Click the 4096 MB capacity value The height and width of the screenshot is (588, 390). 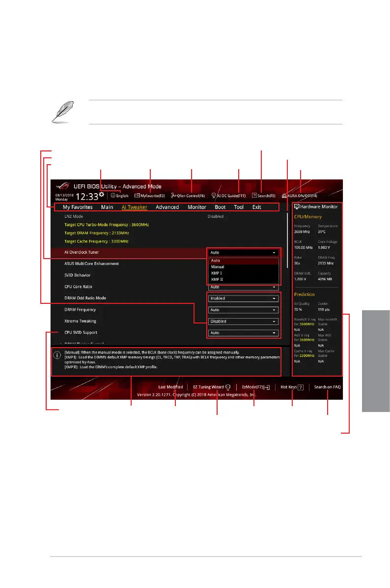tap(325, 279)
